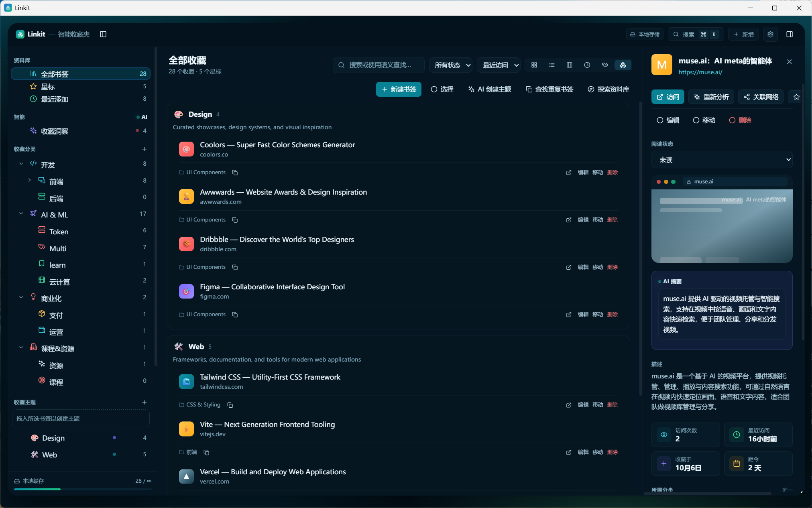Star the muse.ai bookmark
Image resolution: width=812 pixels, height=508 pixels.
coord(796,97)
